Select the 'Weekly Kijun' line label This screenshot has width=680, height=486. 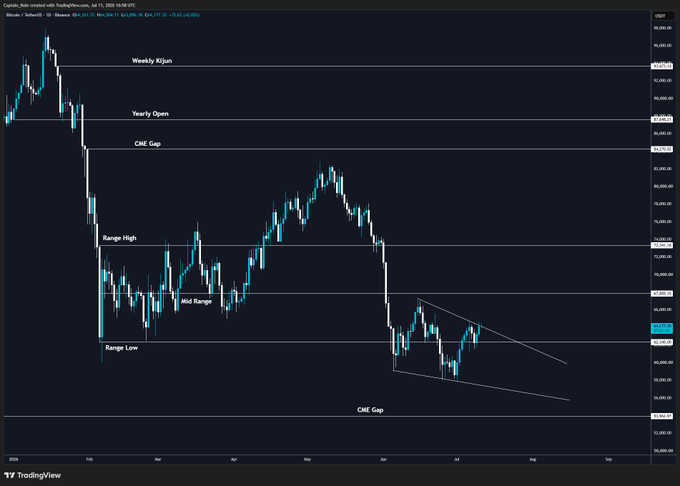click(152, 61)
